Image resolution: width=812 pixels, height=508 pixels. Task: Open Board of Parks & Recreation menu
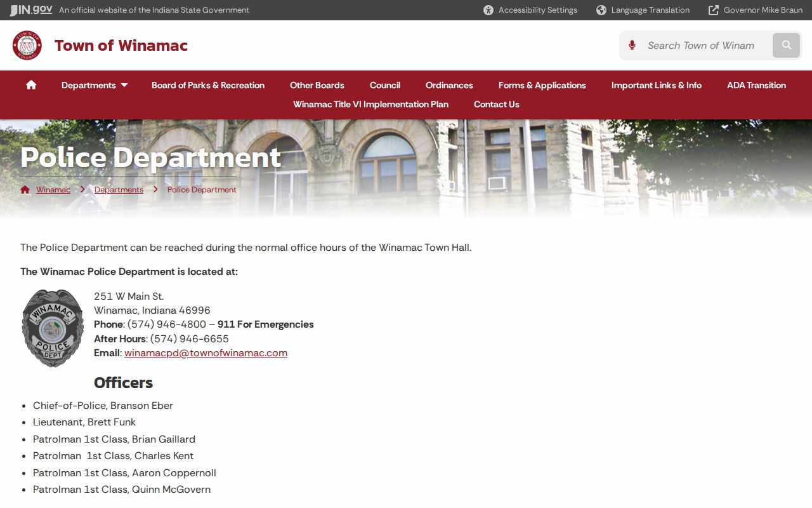(x=208, y=85)
